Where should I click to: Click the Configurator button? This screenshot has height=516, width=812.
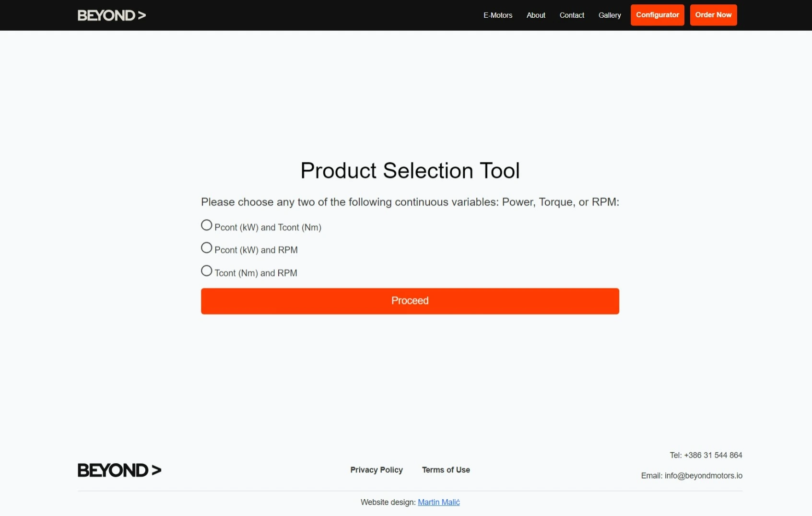[x=658, y=15]
